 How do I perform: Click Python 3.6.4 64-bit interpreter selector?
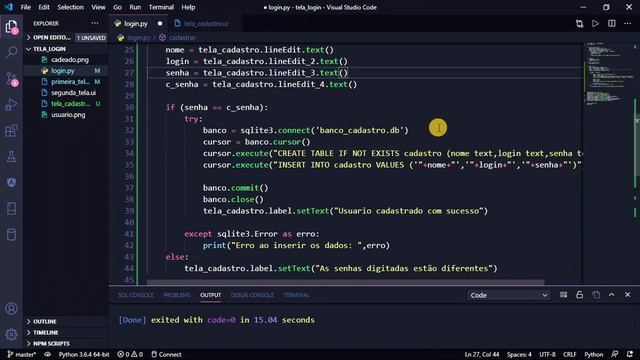point(84,354)
